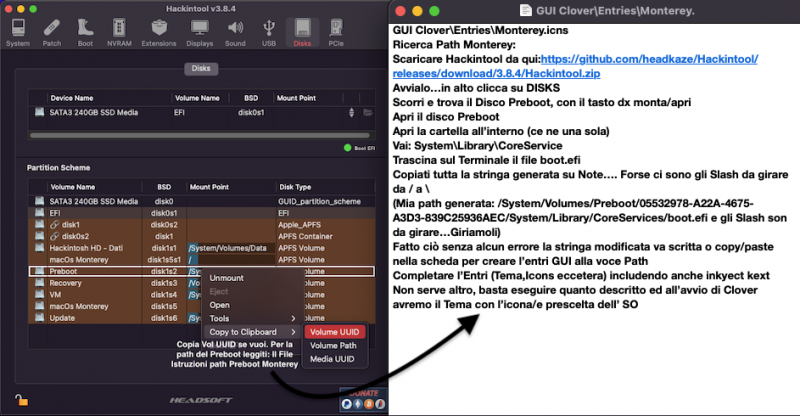
Task: Select the macOs Monterey disk1s5s1 row
Action: click(202, 259)
